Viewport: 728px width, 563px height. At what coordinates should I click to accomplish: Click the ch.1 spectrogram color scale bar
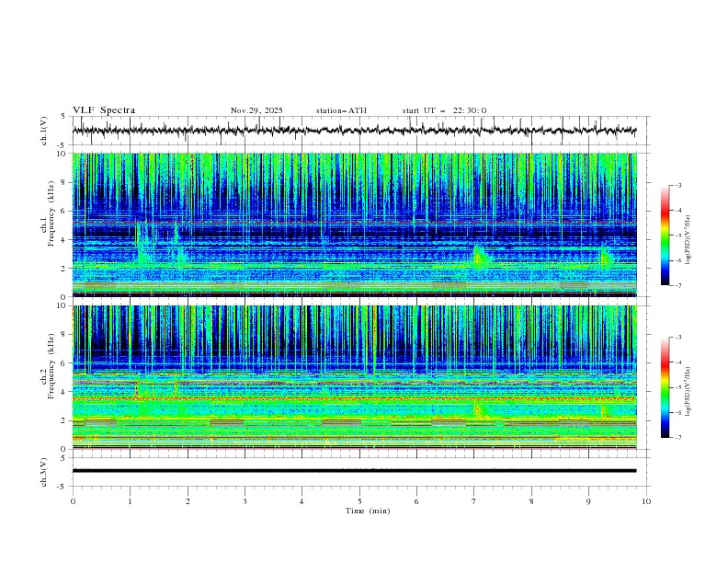click(665, 236)
